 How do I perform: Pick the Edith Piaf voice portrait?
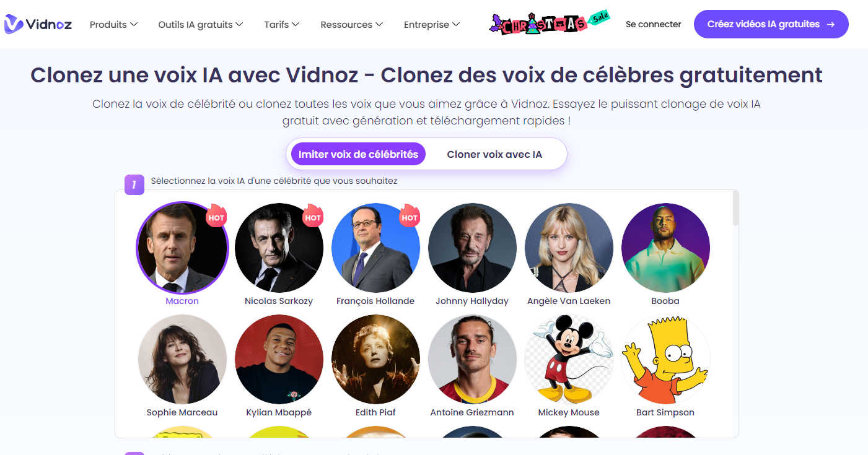pos(375,360)
